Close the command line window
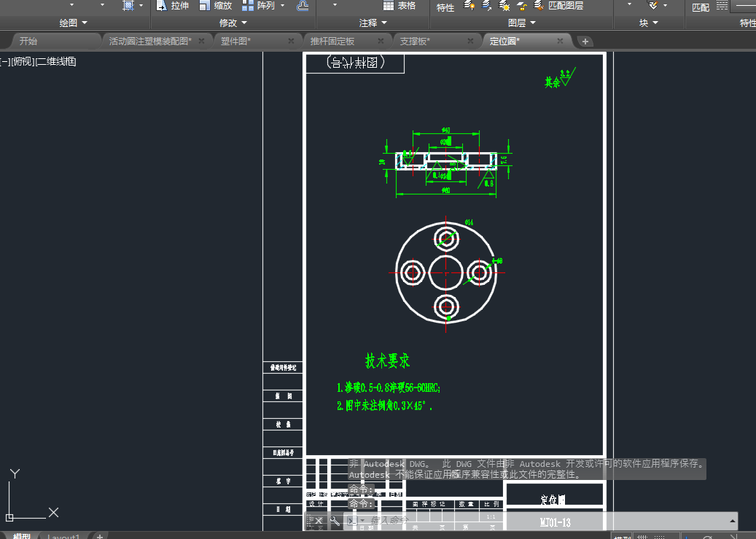756x539 pixels. click(319, 521)
